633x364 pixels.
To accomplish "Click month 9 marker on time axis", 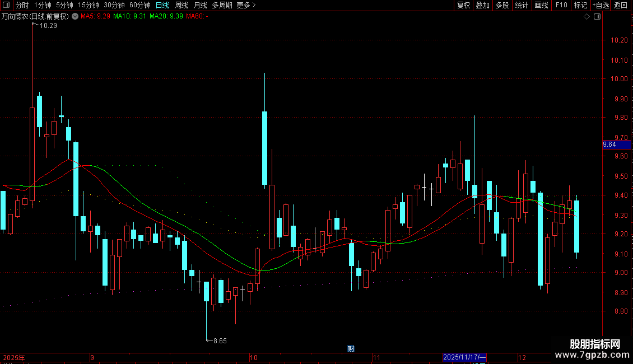I will 92,357.
